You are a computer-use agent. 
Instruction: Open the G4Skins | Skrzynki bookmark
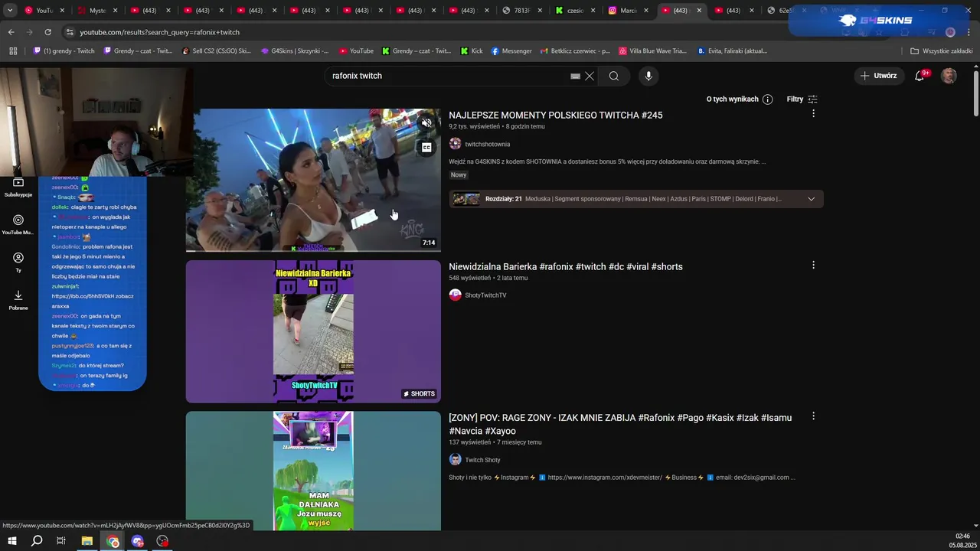(x=295, y=51)
